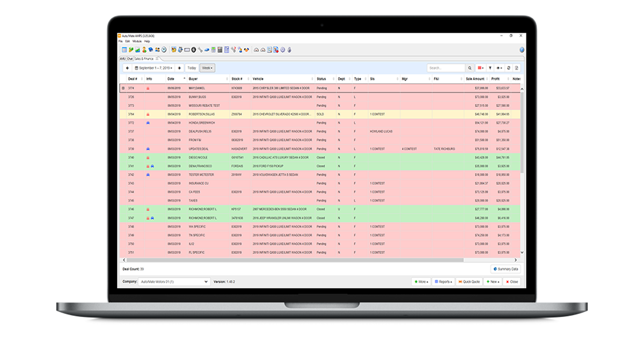Click the dark calculator icon in the toolbar
644x338 pixels.
tap(219, 50)
